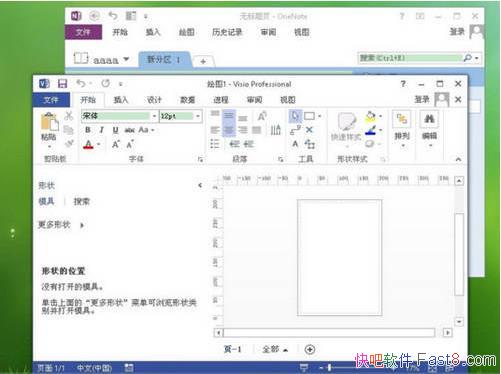
Task: Click in the horizontal scrollbar track
Action: [329, 333]
